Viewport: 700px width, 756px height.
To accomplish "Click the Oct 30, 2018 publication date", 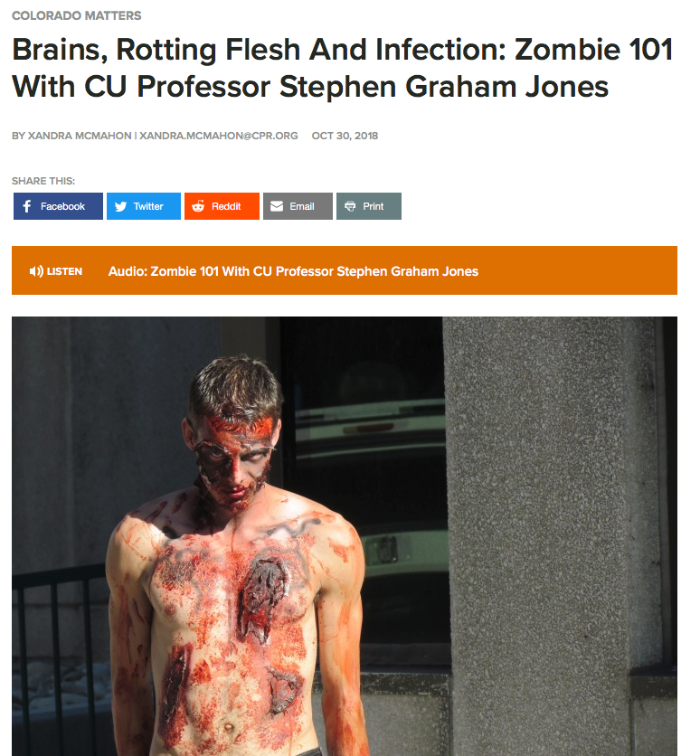I will (x=345, y=136).
